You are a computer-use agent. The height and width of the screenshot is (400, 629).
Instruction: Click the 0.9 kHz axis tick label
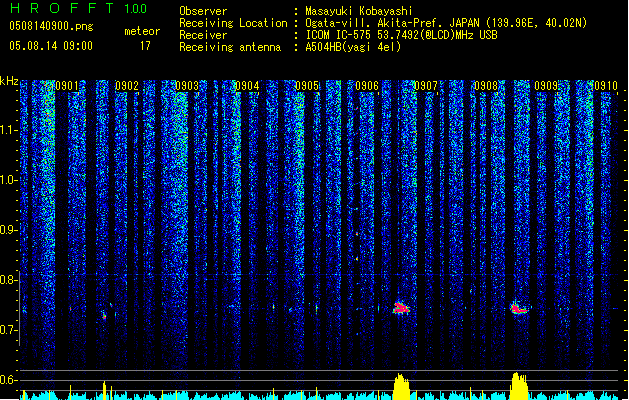tap(9, 230)
